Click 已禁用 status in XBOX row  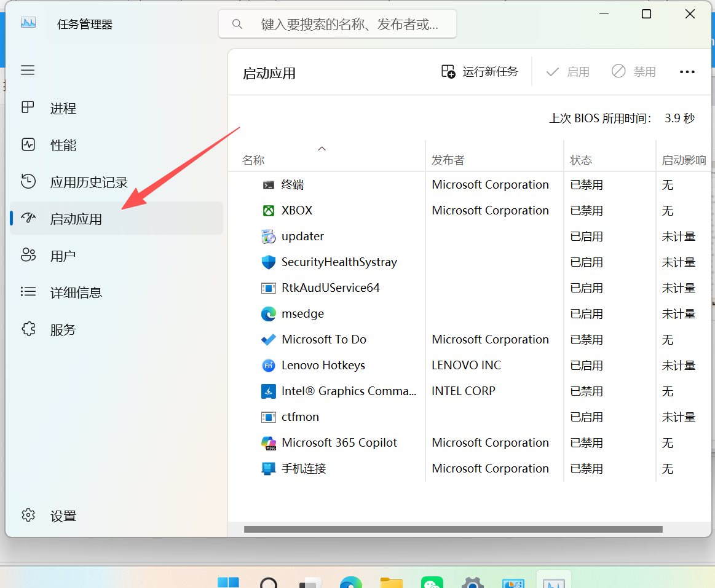(x=587, y=211)
